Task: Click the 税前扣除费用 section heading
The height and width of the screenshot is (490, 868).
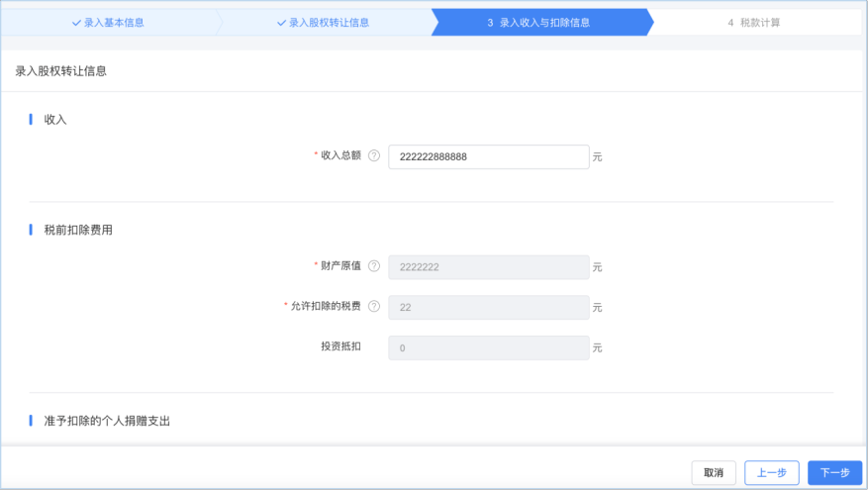Action: (78, 230)
